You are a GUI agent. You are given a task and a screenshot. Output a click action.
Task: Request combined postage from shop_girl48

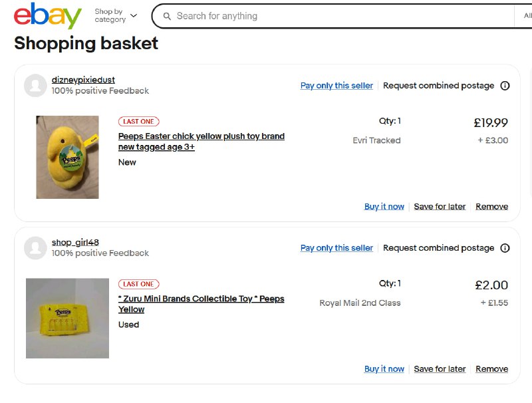438,248
